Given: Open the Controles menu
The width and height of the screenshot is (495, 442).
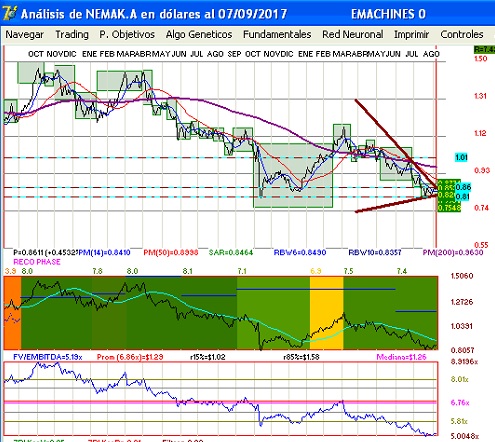Looking at the screenshot, I should [462, 34].
